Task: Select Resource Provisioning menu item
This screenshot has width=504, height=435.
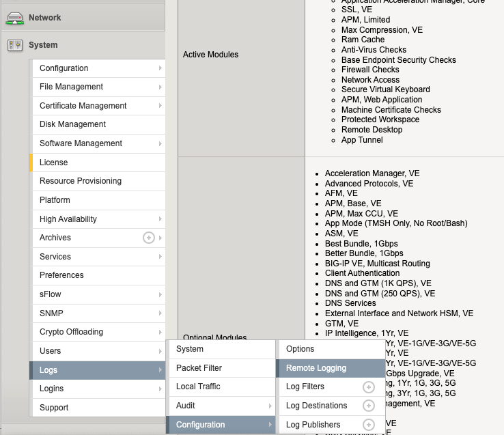Action: (x=98, y=181)
